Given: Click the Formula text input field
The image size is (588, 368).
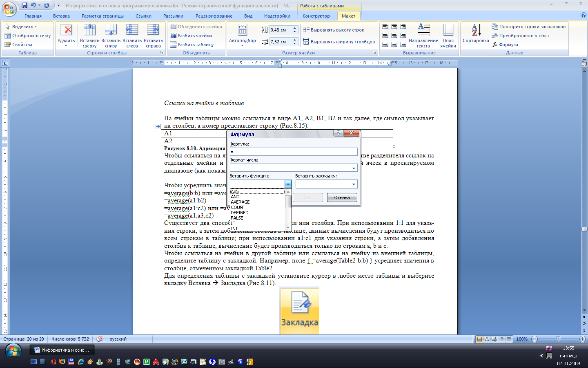Looking at the screenshot, I should [x=294, y=152].
